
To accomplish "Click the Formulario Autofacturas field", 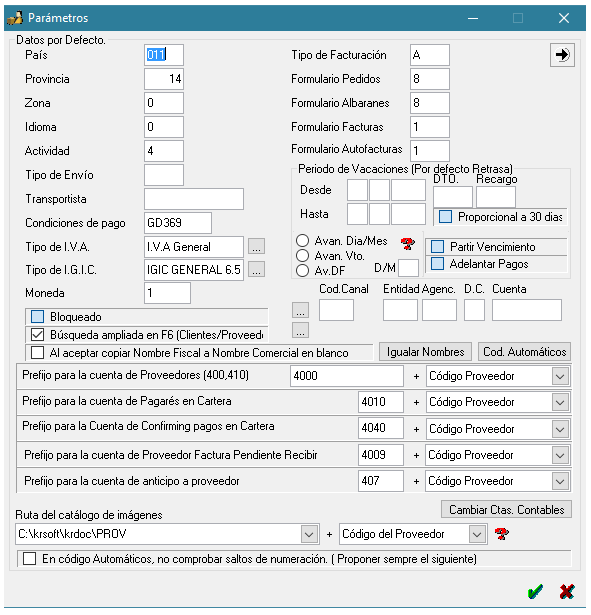I will click(430, 151).
